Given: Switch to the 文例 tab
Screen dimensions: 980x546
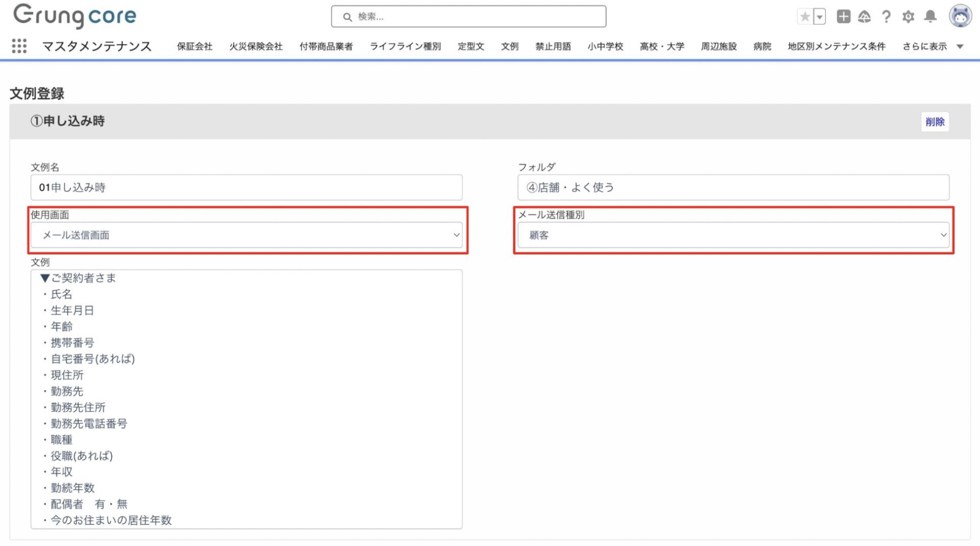Looking at the screenshot, I should coord(509,46).
